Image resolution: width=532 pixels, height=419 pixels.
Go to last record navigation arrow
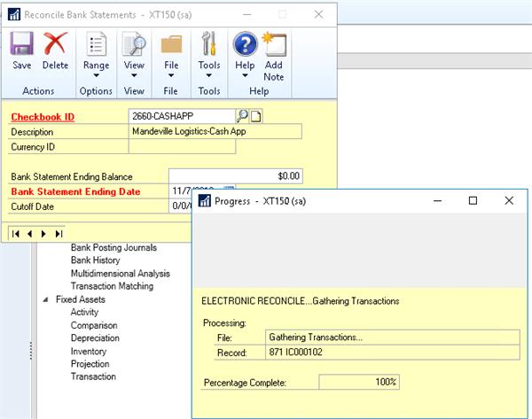pos(59,234)
